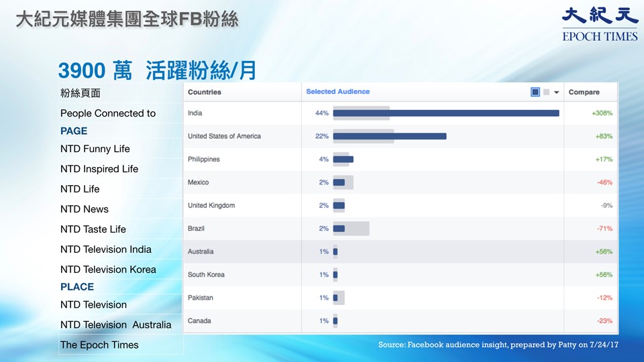Select NTD Inspired Life in page list
Viewport: 644px width, 362px height.
click(99, 169)
